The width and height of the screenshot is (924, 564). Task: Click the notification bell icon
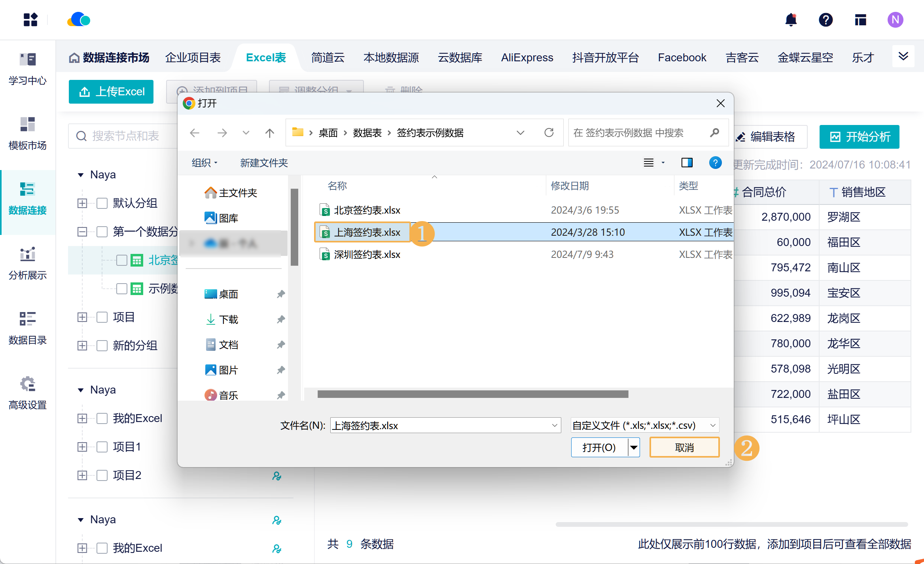click(791, 20)
